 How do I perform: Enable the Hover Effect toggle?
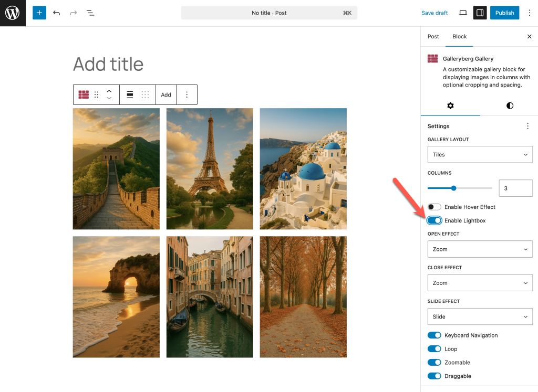[x=434, y=207]
